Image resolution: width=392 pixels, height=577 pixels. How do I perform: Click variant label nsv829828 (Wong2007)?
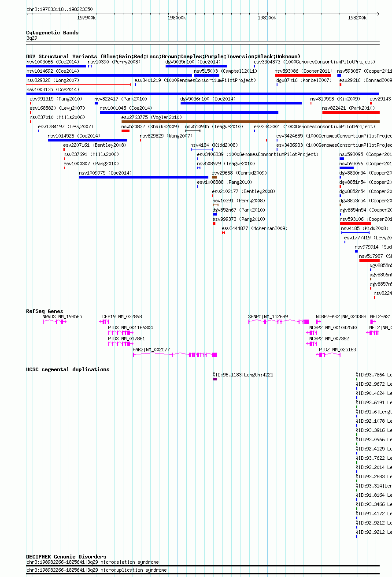[53, 80]
